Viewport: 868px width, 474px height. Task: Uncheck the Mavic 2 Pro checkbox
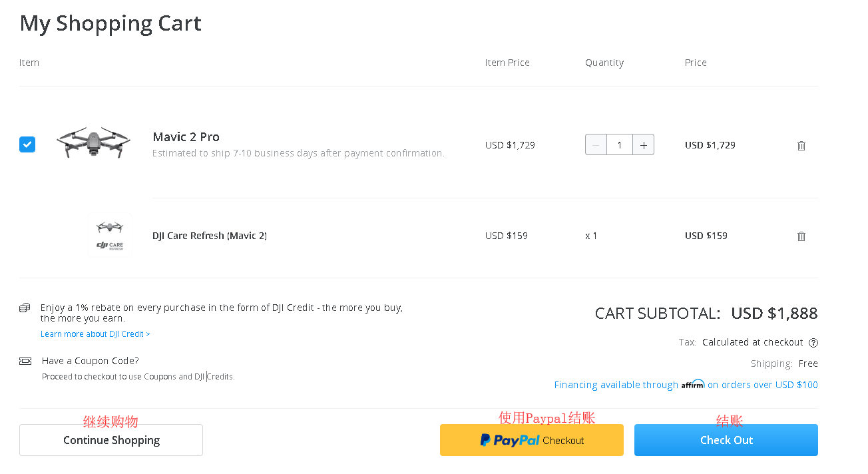(27, 144)
